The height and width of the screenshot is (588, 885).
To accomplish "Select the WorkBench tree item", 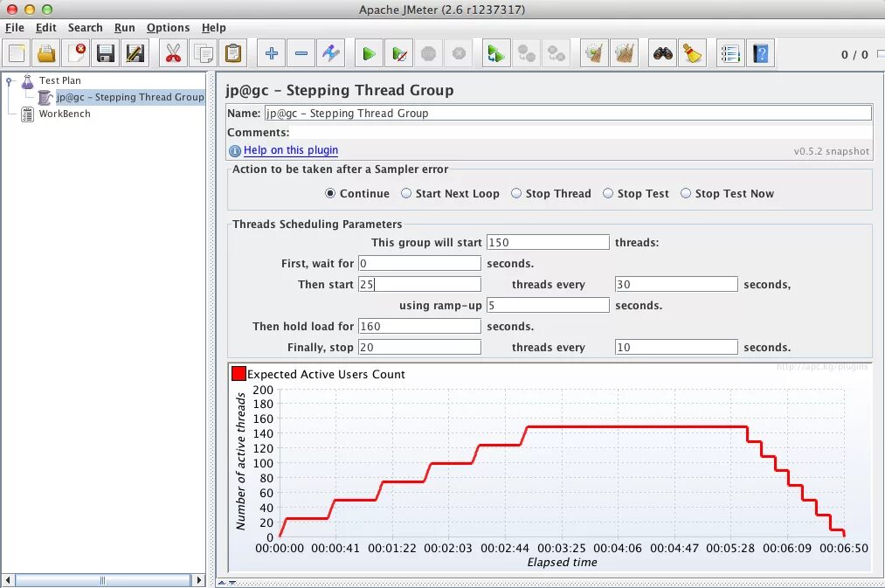I will coord(65,114).
